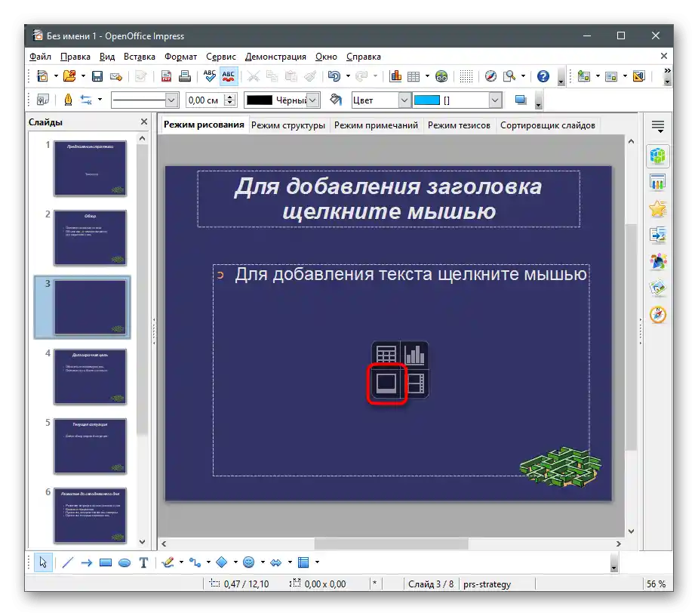698x616 pixels.
Task: Click the Print icon
Action: (x=184, y=76)
